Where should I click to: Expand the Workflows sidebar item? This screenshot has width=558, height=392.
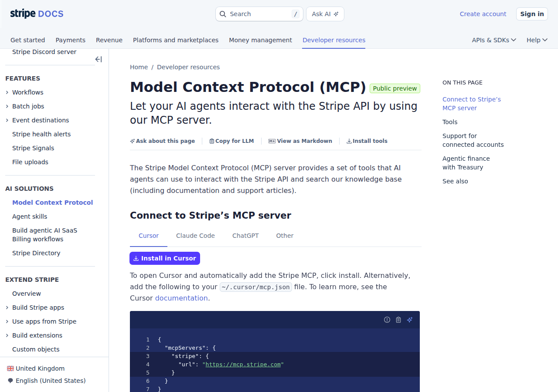pos(7,92)
